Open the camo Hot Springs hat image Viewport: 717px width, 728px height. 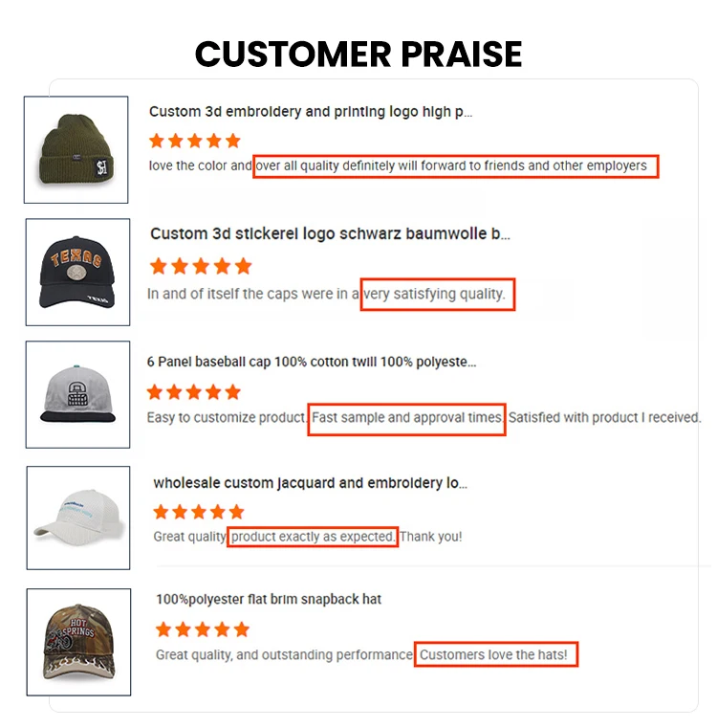(78, 641)
